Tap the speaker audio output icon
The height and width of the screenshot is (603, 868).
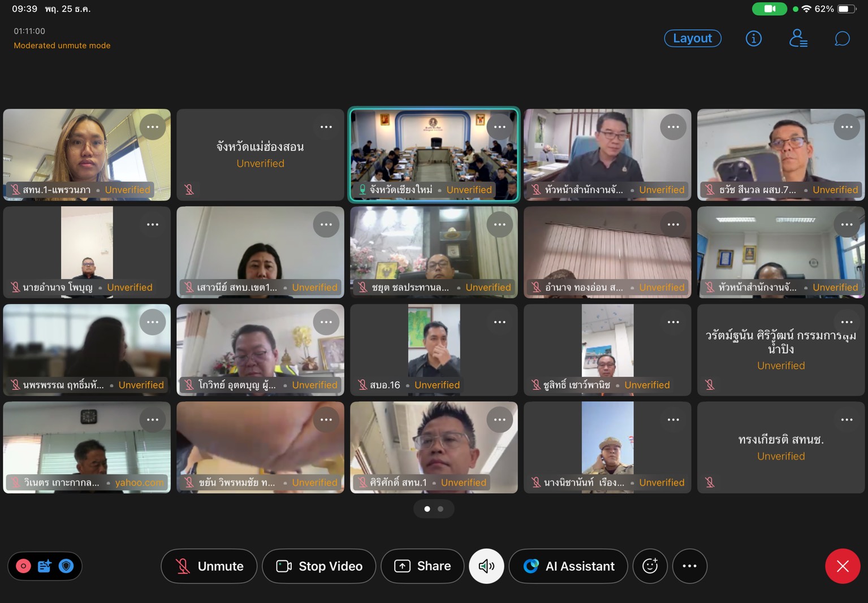point(486,566)
